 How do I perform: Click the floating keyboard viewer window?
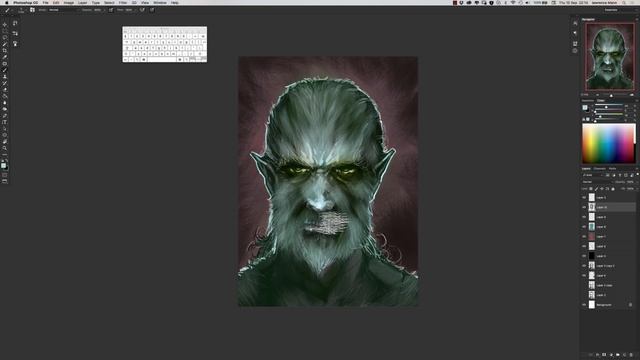(164, 44)
